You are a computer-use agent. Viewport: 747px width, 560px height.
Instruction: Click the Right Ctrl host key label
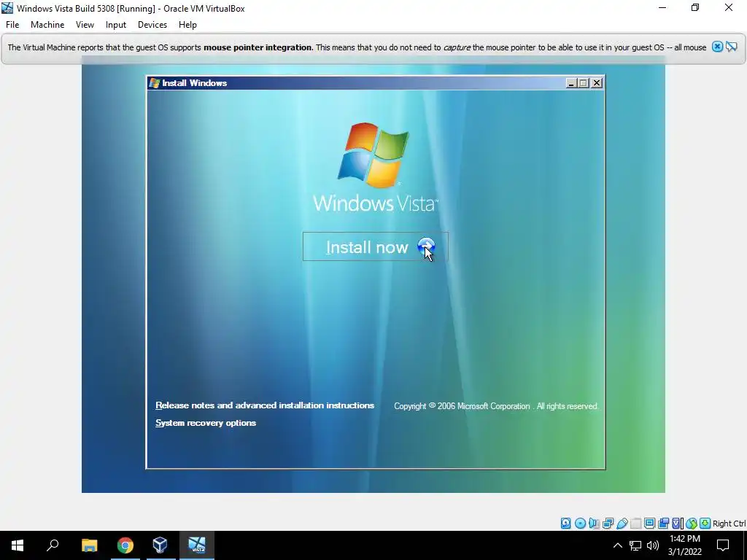[x=729, y=524]
